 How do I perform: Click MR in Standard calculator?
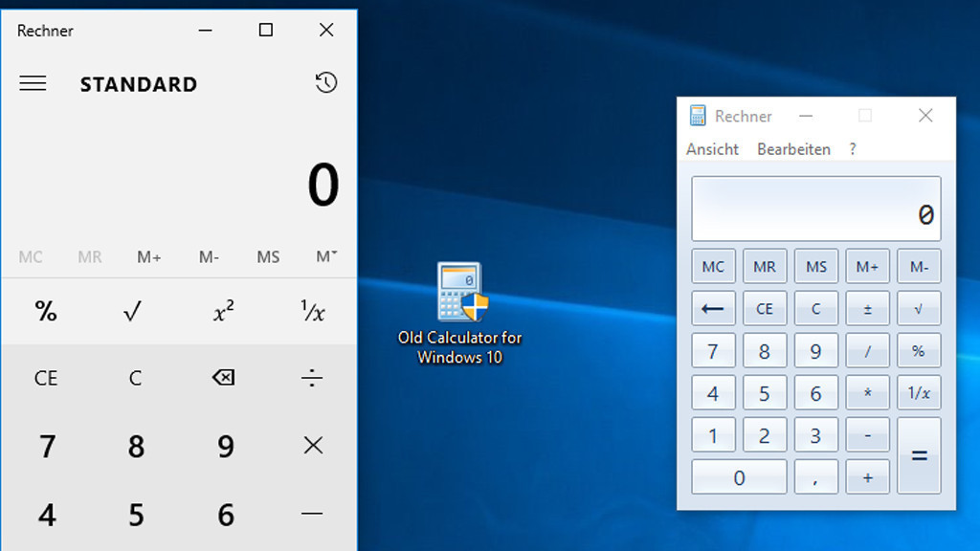[89, 256]
